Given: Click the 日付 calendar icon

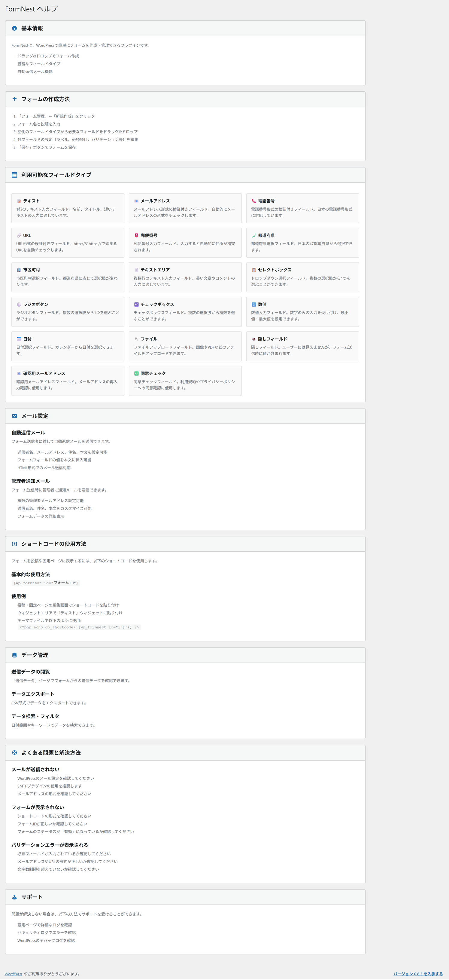Looking at the screenshot, I should 19,339.
